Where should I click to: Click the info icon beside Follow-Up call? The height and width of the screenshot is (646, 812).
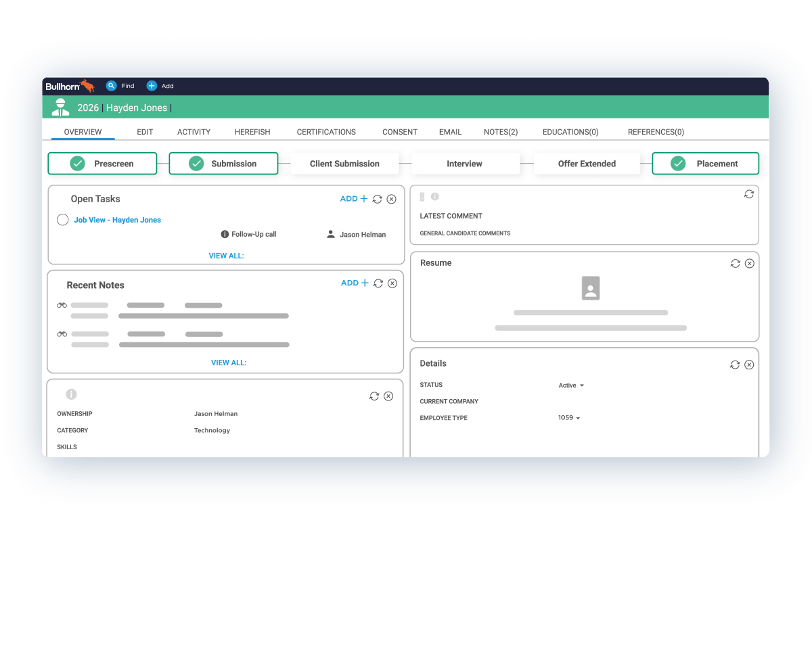tap(225, 234)
